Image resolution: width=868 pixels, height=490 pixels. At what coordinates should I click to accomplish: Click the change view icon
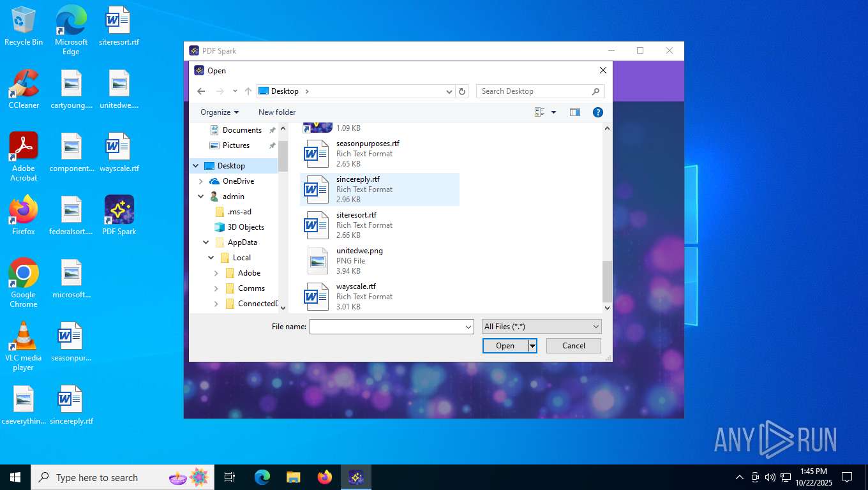click(x=540, y=112)
